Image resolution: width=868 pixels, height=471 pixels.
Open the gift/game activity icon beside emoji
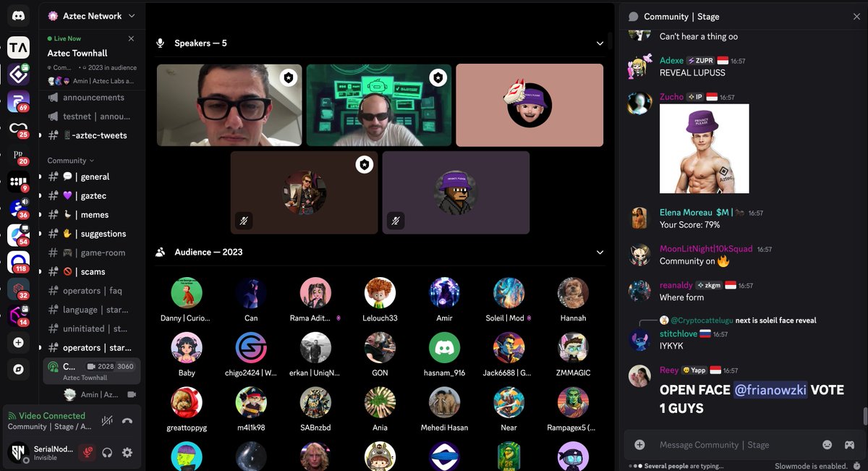click(x=850, y=444)
